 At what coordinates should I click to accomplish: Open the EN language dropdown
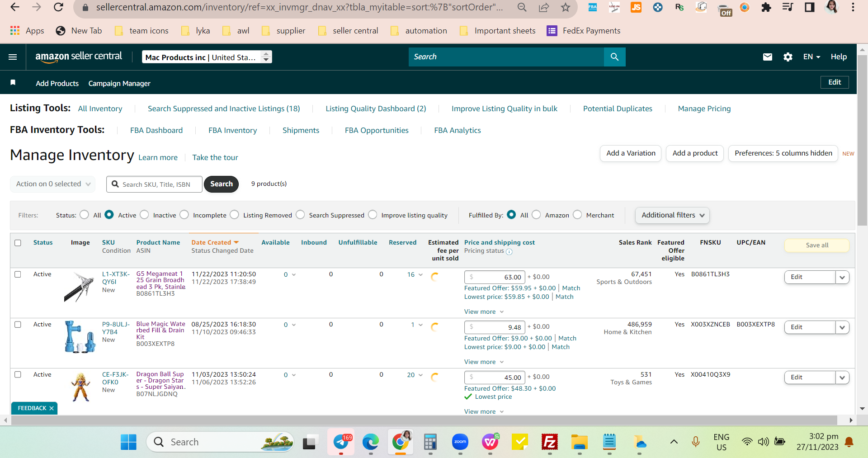click(x=811, y=57)
